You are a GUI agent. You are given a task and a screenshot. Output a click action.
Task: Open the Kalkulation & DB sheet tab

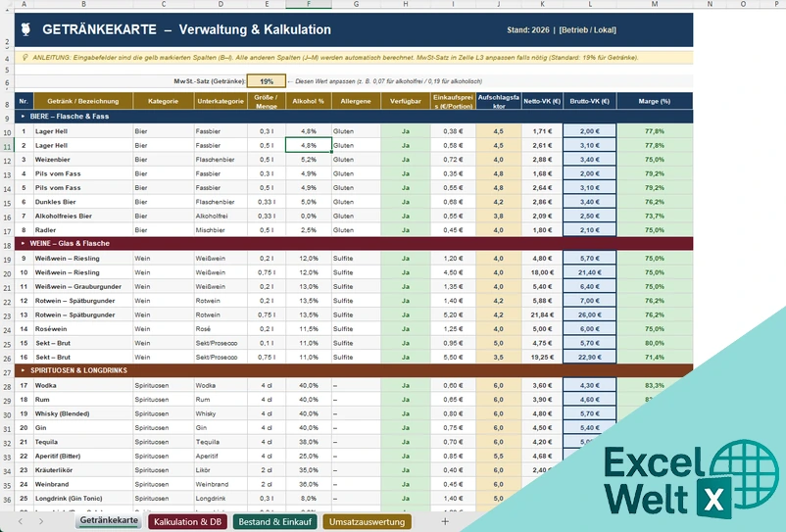coord(187,521)
